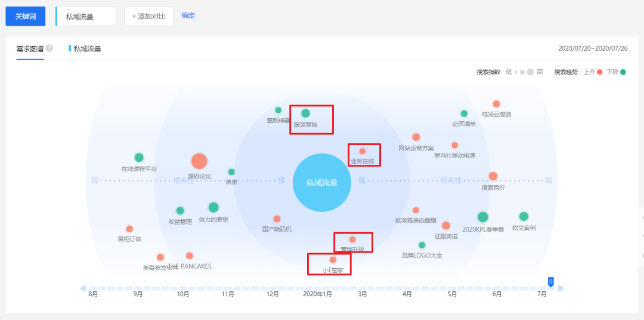Click the 下降 green legend dot
The height and width of the screenshot is (320, 644).
tap(623, 72)
